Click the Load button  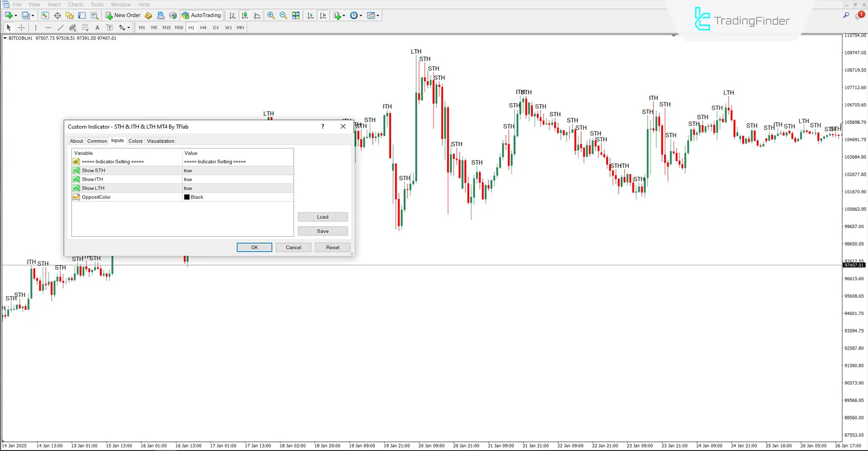coord(323,217)
